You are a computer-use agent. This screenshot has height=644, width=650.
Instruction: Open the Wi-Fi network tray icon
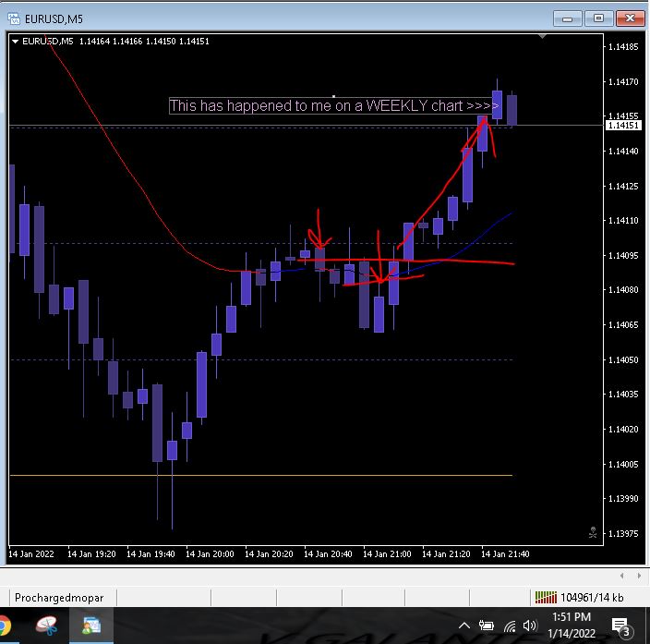[x=510, y=626]
